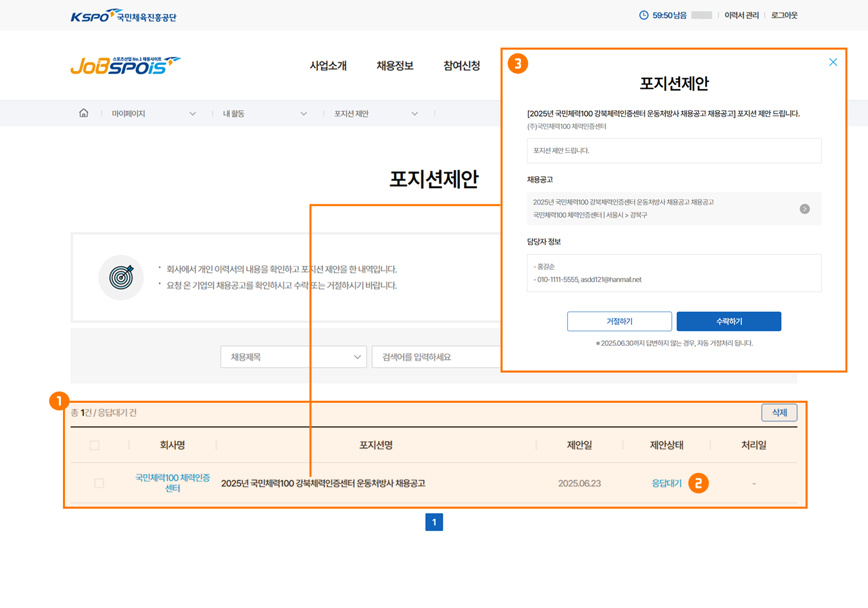Image resolution: width=868 pixels, height=608 pixels.
Task: Check the 국민체력100 row checkbox
Action: click(99, 483)
